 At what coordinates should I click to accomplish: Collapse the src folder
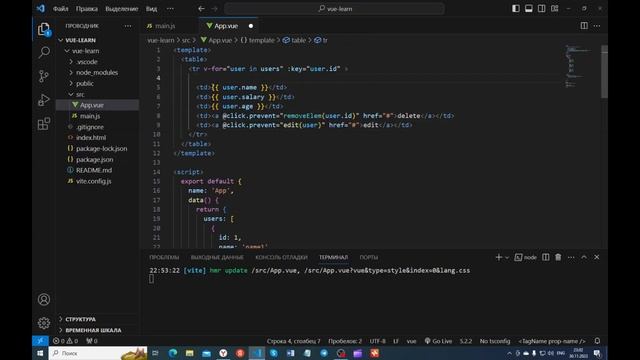[x=71, y=94]
